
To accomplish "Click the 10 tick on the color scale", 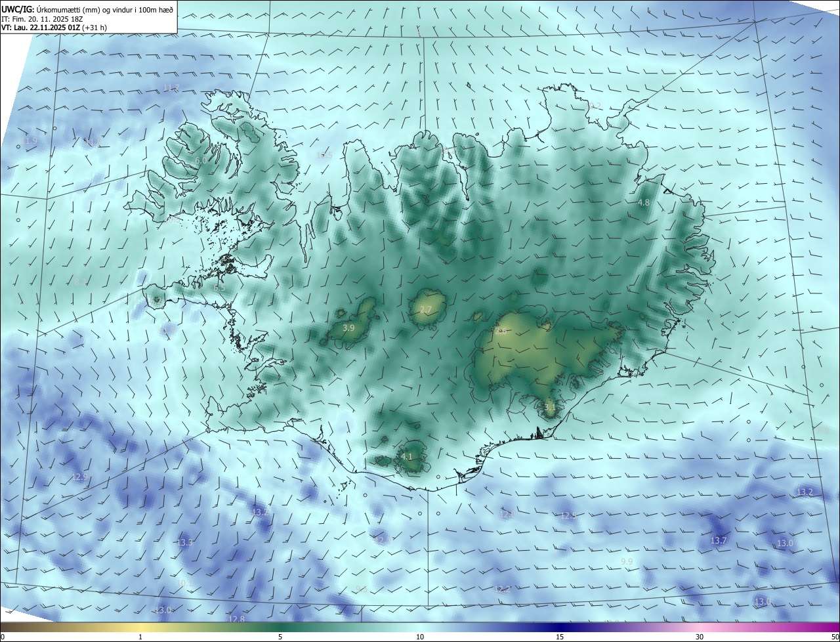I will tap(420, 637).
